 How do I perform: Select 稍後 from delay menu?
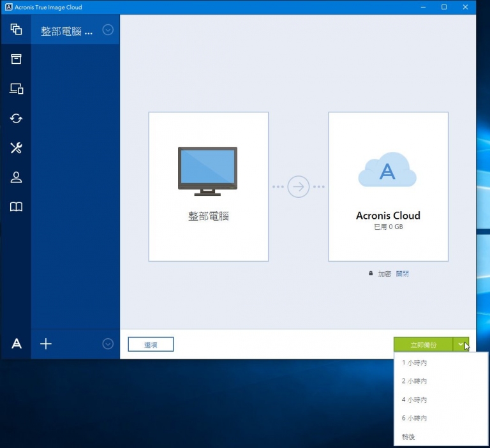441,437
